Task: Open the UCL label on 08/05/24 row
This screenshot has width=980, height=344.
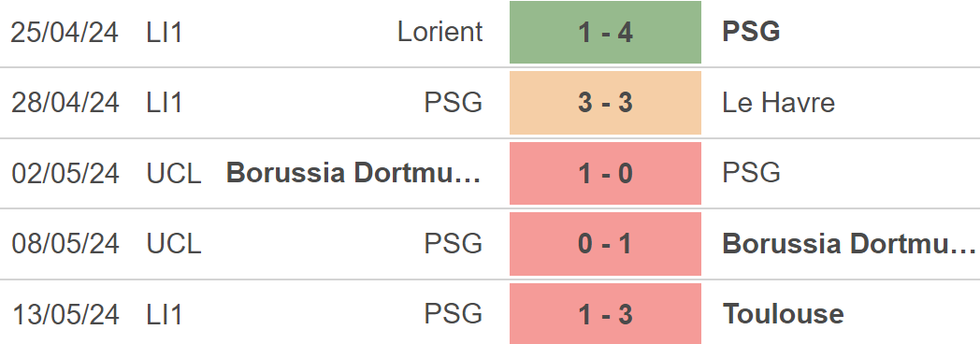Action: pos(174,243)
